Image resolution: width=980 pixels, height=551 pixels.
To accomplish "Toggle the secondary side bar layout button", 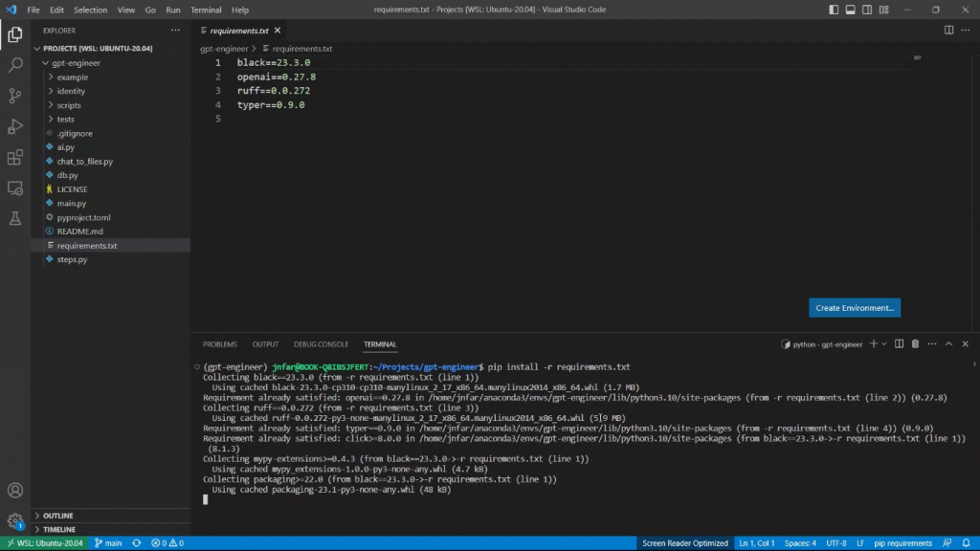I will click(x=866, y=10).
